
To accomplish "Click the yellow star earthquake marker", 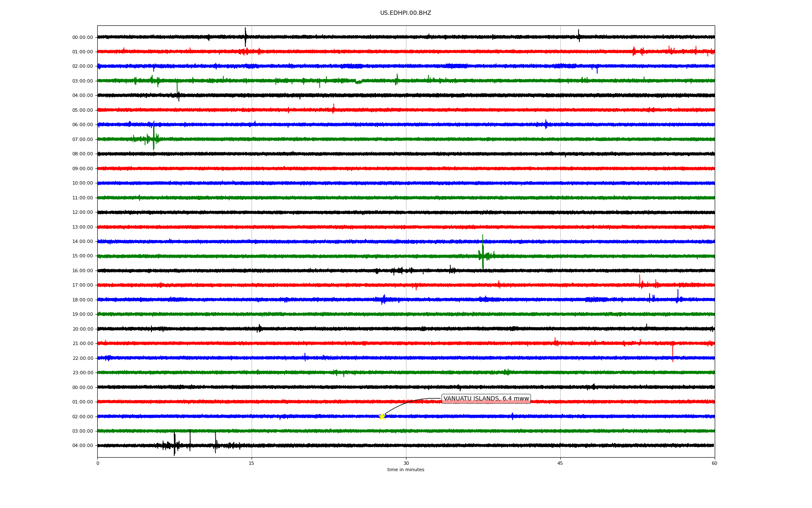I will tap(382, 417).
